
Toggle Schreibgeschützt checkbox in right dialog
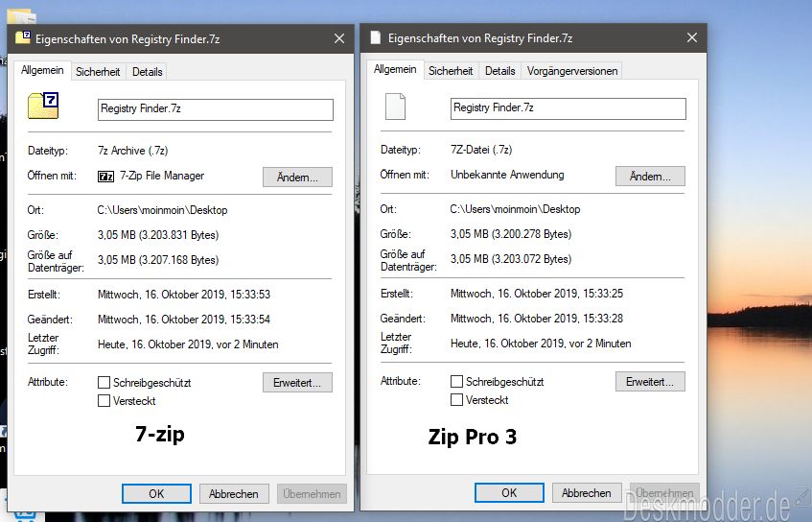coord(456,382)
